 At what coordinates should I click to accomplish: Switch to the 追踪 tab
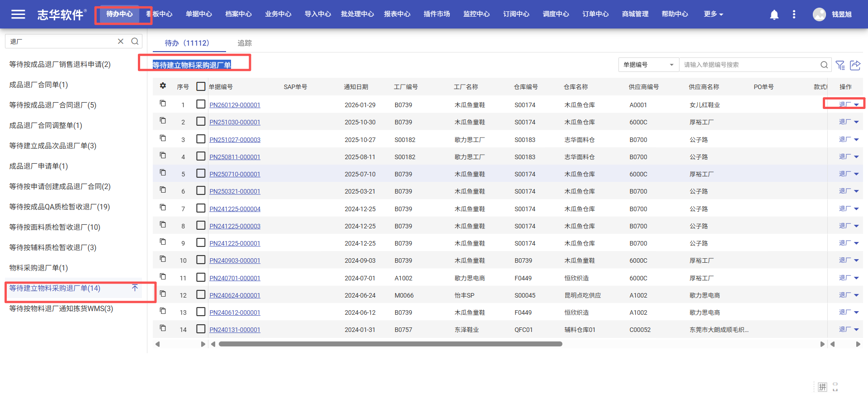(245, 43)
